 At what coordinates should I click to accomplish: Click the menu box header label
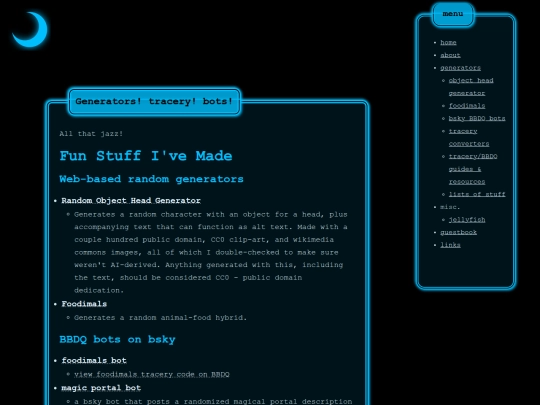[x=453, y=14]
